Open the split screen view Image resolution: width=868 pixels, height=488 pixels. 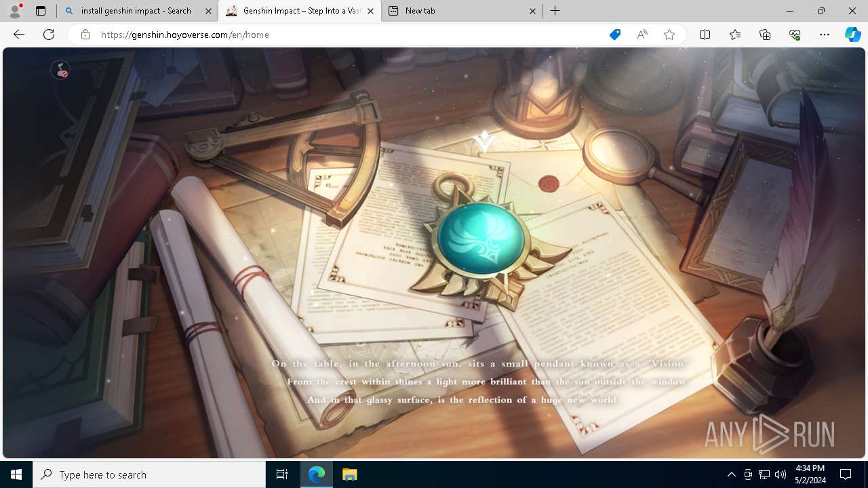tap(705, 35)
